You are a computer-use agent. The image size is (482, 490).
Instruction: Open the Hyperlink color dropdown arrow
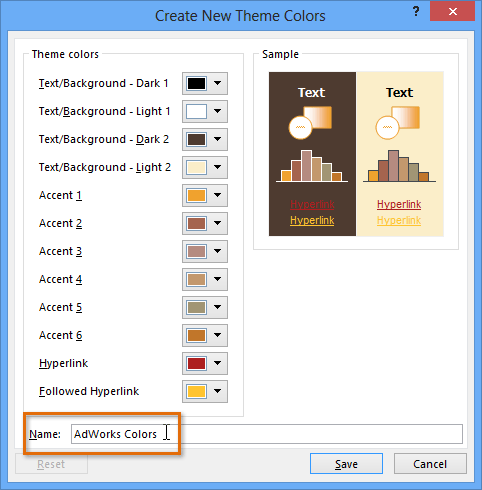218,363
